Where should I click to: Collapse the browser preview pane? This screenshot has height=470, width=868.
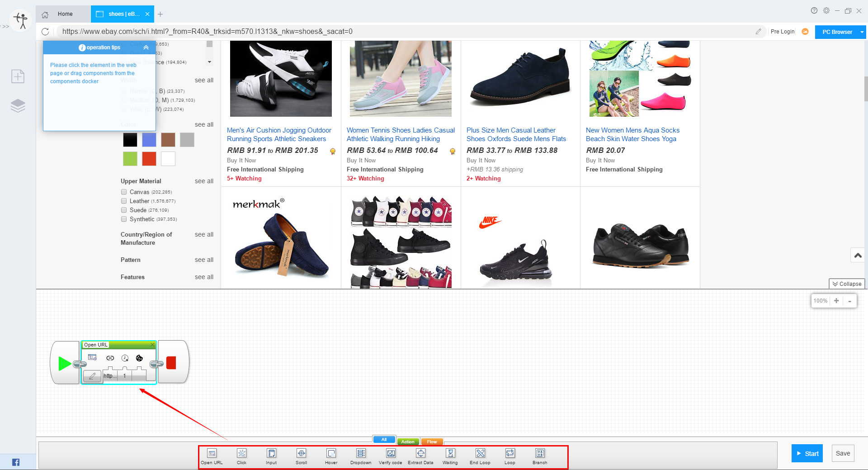pos(847,284)
